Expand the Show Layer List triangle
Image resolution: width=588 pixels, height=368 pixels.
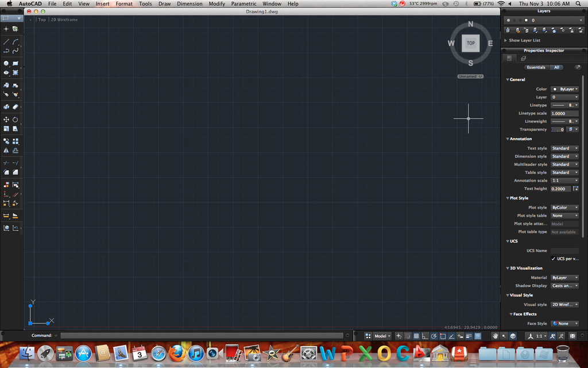505,40
